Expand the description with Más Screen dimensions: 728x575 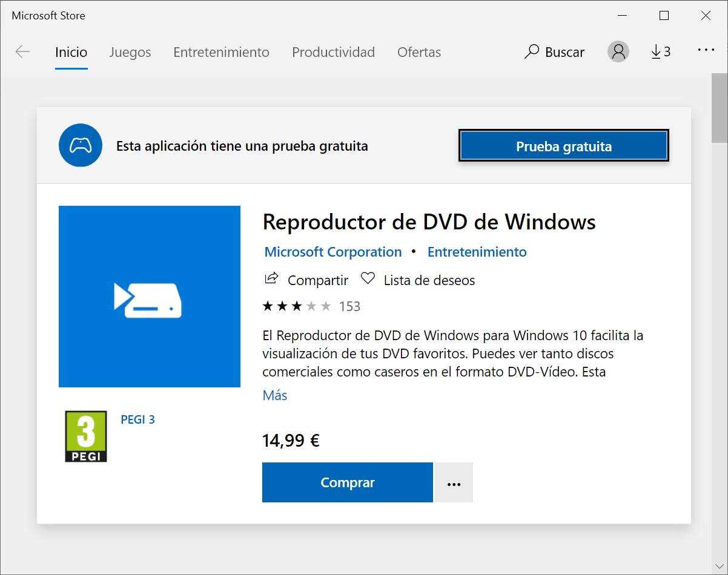click(275, 395)
